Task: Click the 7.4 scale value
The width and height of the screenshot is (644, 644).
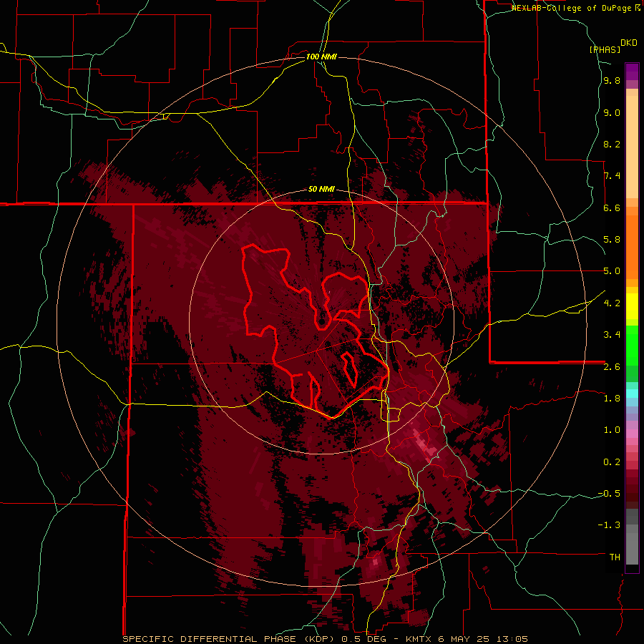Action: (612, 176)
